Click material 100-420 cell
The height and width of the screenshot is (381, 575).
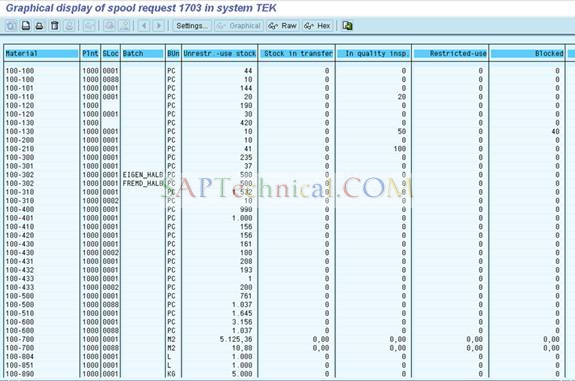tap(20, 235)
